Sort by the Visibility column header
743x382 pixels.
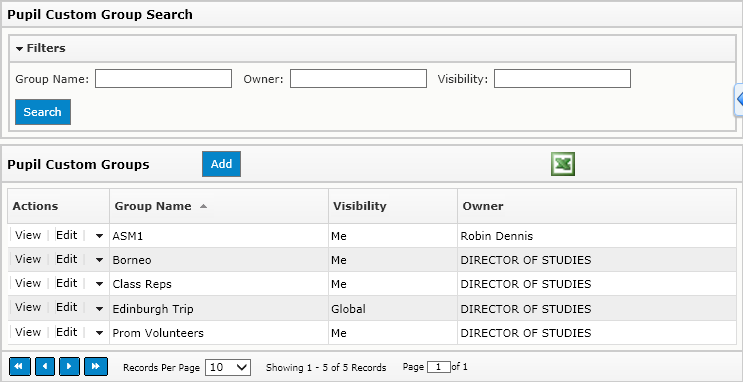click(393, 206)
